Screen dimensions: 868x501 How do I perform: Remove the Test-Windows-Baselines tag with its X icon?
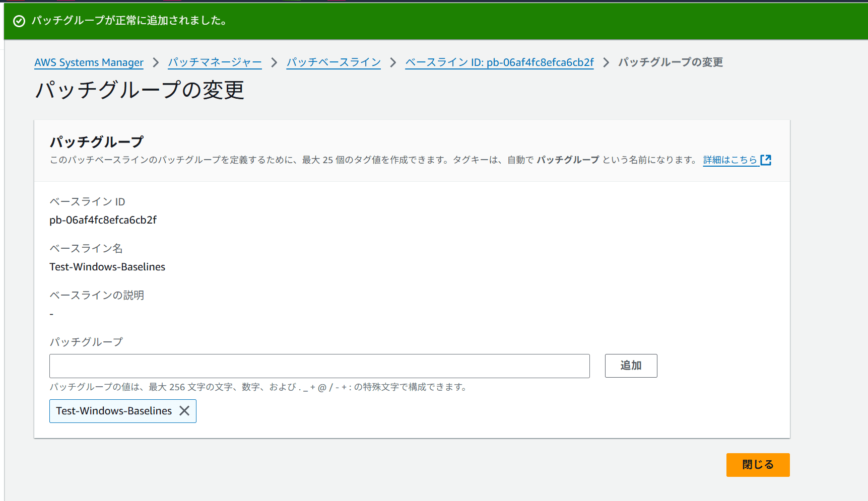click(184, 411)
